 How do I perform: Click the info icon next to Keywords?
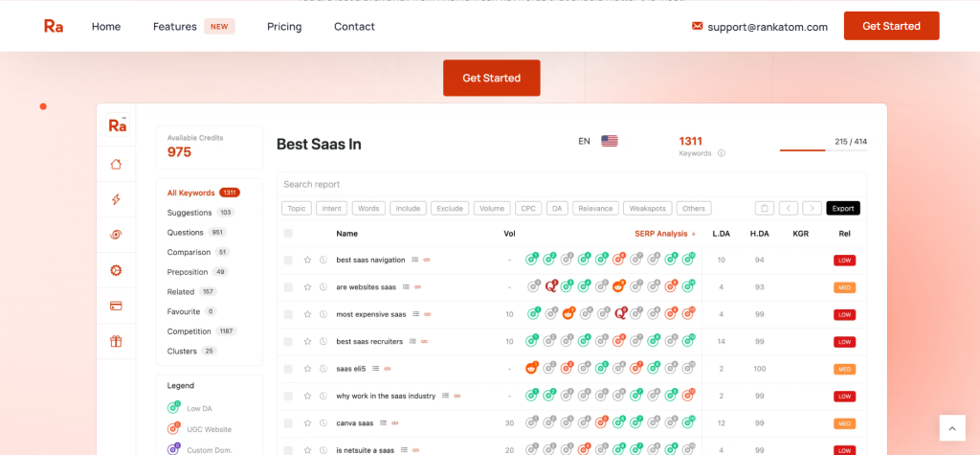click(722, 153)
